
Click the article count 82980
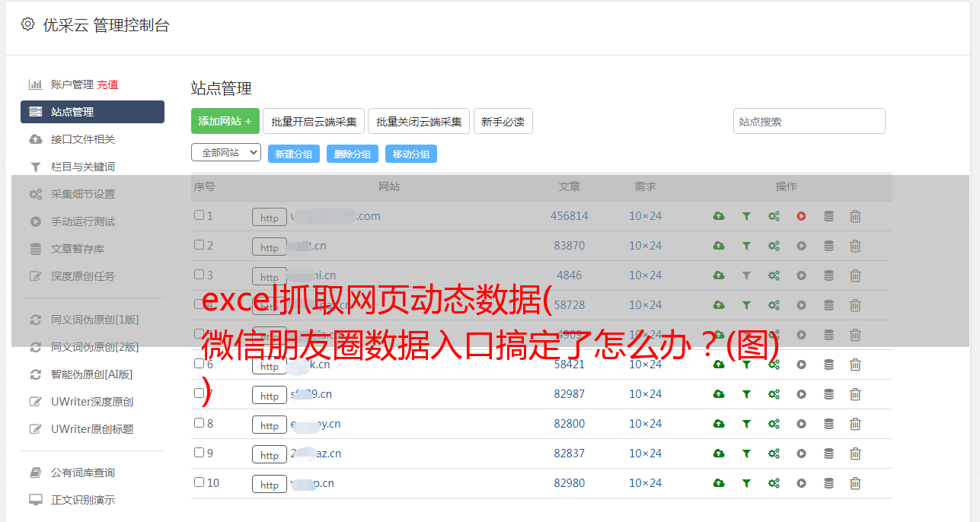(x=570, y=483)
